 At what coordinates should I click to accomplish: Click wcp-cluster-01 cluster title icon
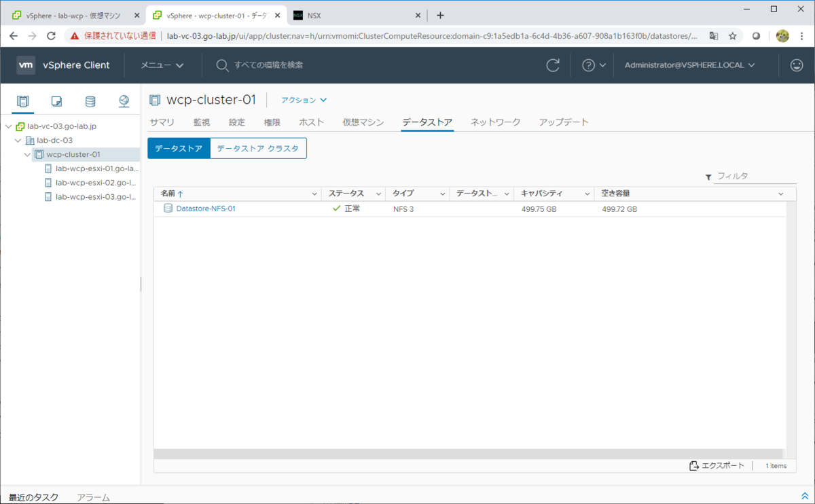point(155,100)
